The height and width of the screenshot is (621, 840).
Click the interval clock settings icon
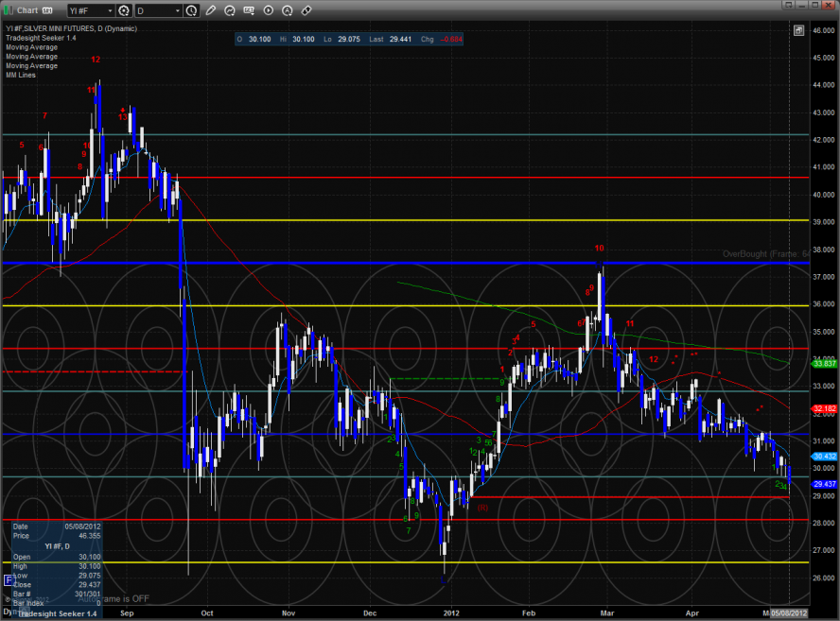tap(193, 10)
